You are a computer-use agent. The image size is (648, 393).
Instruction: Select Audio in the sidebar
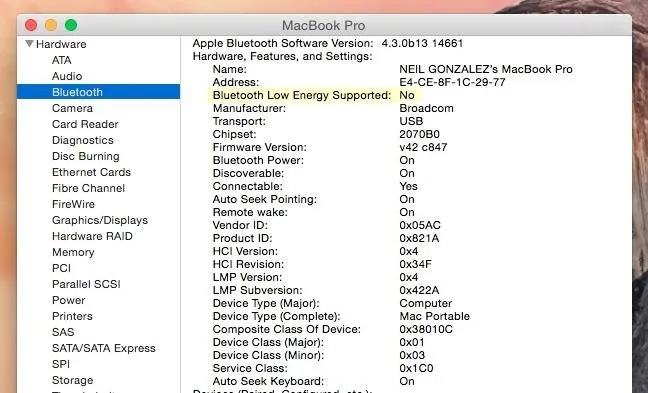coord(67,76)
